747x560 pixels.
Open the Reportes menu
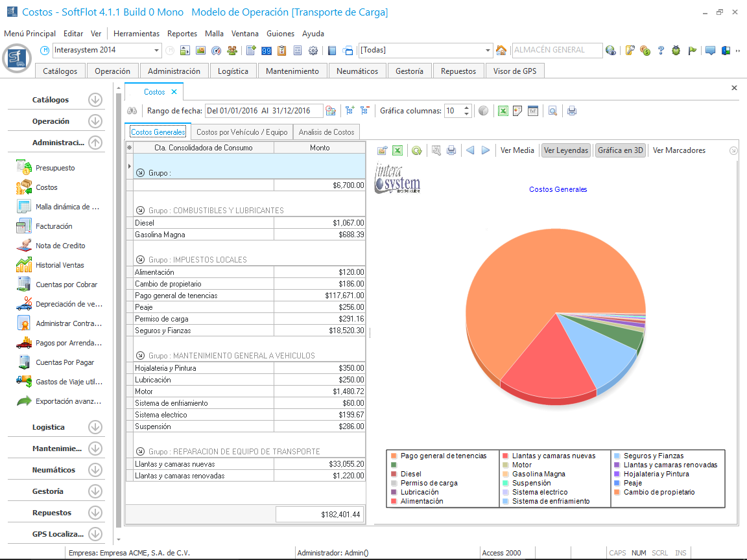tap(182, 34)
